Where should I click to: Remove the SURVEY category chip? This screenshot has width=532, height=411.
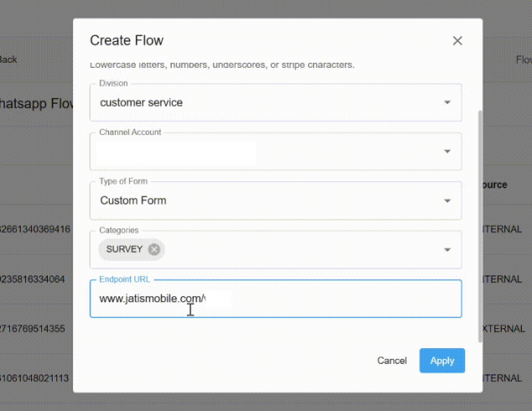click(x=154, y=249)
